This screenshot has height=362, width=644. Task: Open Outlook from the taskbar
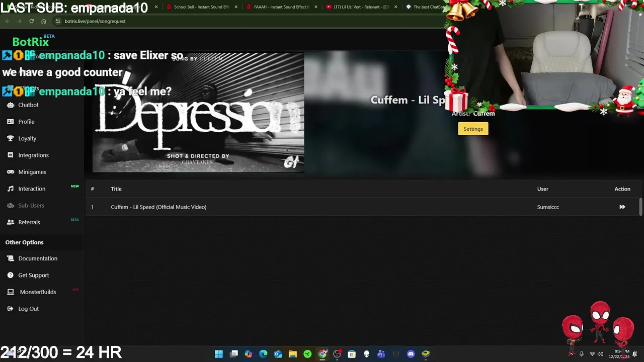tap(278, 354)
